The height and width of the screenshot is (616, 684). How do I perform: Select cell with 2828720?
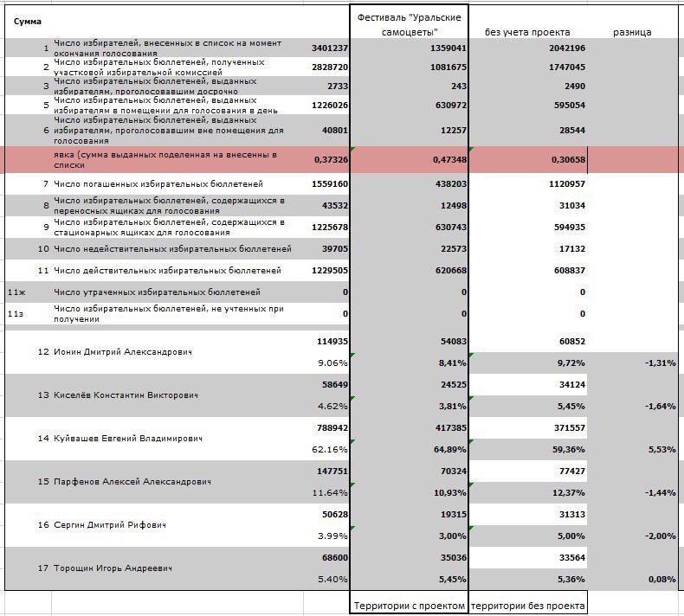coord(330,67)
